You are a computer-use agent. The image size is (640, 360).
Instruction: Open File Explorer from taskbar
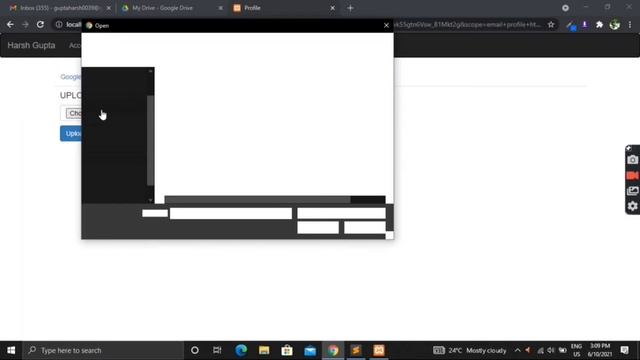tap(264, 350)
